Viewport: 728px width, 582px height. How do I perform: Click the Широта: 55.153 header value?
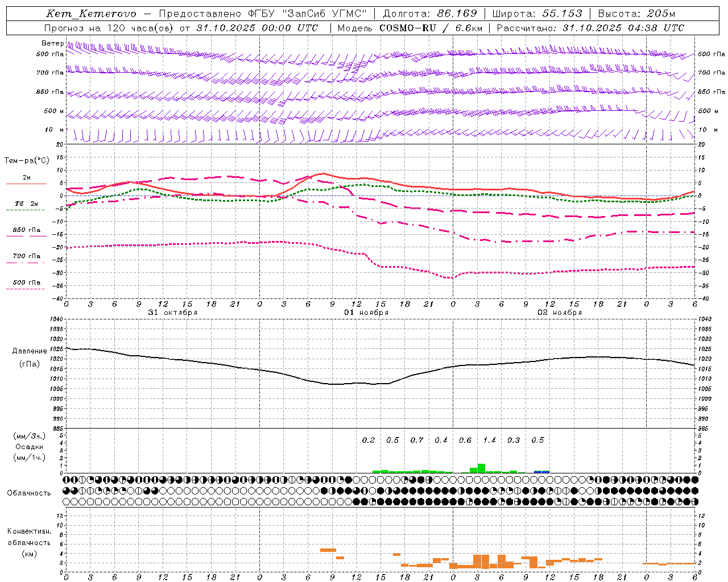(x=537, y=14)
